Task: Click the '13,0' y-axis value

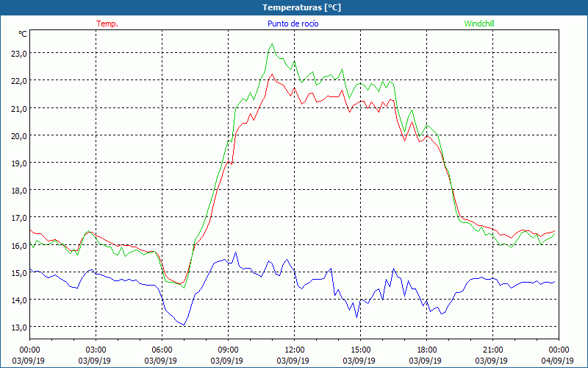Action: point(19,328)
